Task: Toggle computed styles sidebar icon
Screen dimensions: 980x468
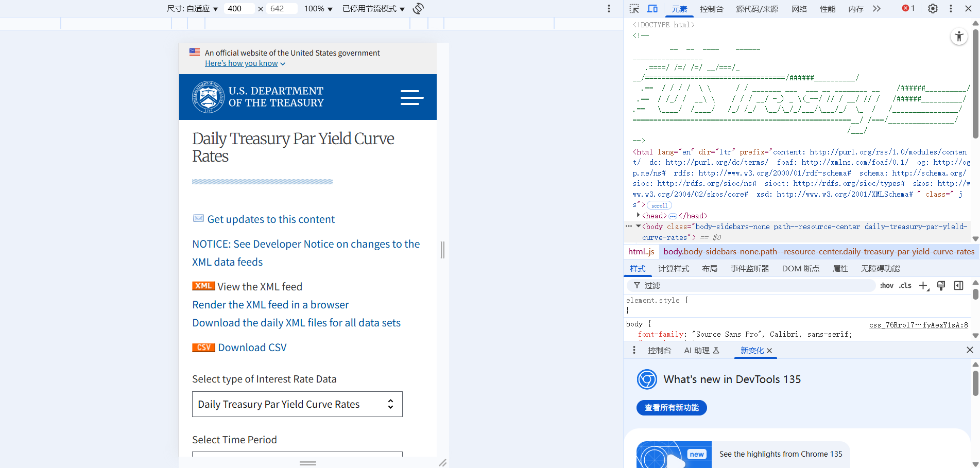Action: pos(958,286)
